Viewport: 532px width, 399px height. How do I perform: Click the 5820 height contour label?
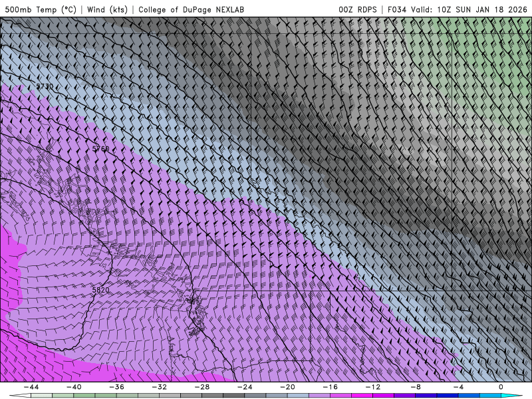coord(101,290)
